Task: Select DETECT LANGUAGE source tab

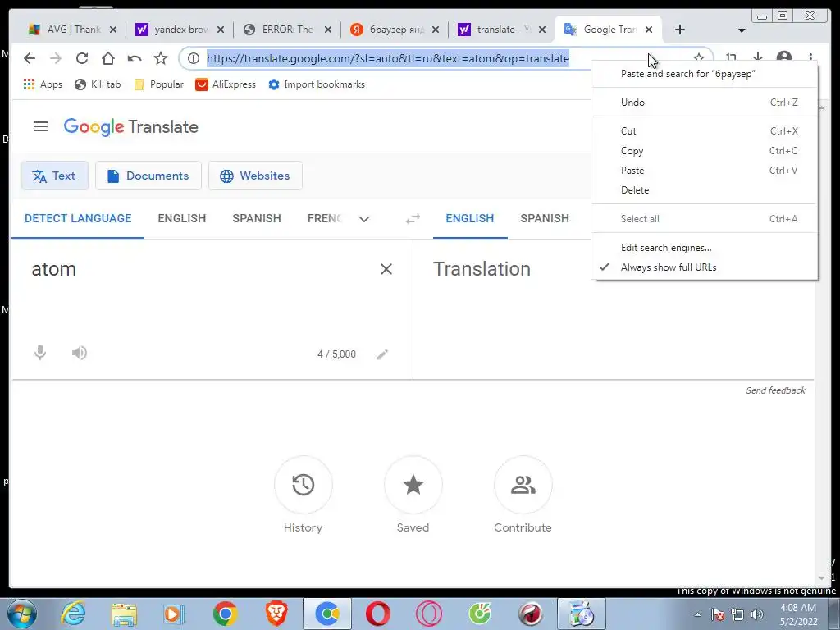Action: tap(78, 218)
